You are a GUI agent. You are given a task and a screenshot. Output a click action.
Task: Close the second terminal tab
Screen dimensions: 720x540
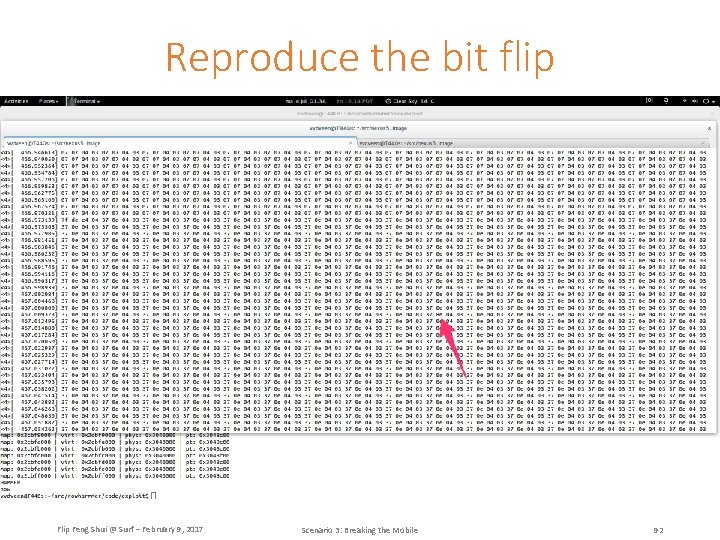(x=703, y=143)
